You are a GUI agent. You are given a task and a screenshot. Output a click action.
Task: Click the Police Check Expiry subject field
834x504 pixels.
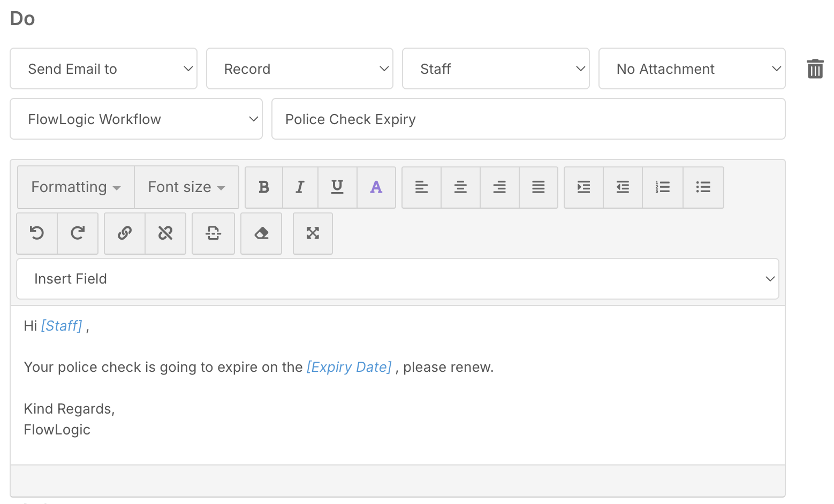click(x=528, y=119)
